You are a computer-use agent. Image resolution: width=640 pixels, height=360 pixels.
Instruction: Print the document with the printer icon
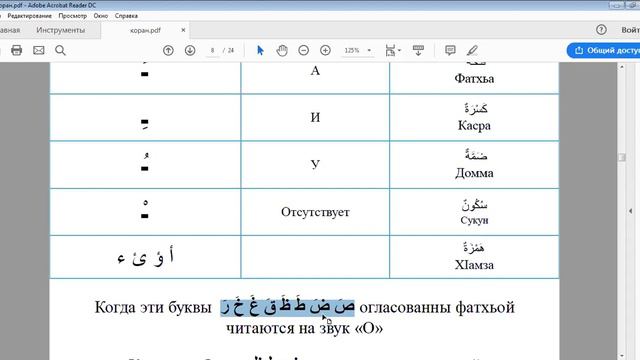pos(16,50)
